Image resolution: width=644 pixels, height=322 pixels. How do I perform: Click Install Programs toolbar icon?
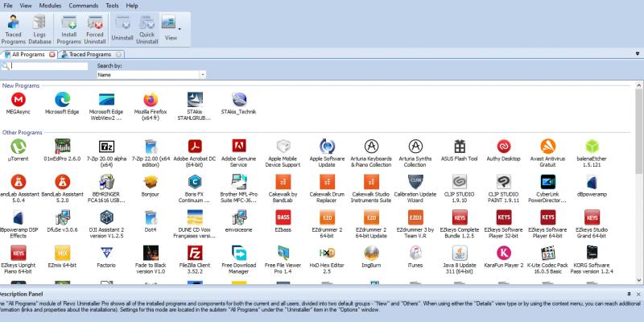tap(68, 30)
